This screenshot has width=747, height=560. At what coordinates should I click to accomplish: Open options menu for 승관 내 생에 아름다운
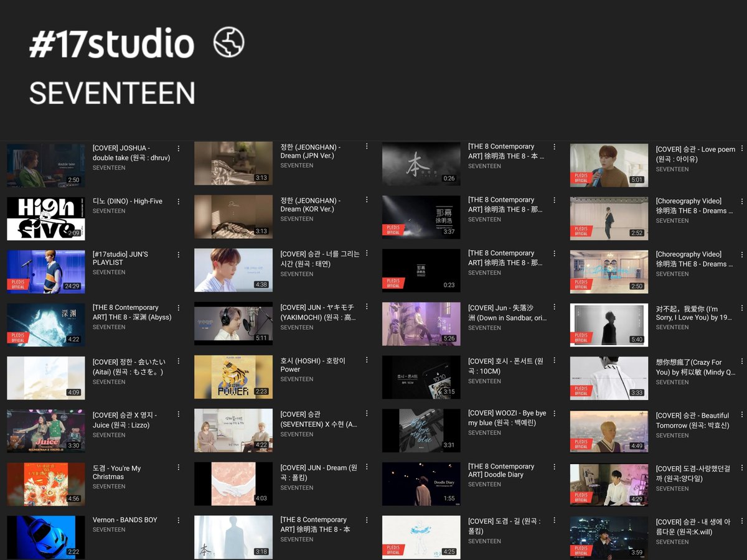coord(742,522)
